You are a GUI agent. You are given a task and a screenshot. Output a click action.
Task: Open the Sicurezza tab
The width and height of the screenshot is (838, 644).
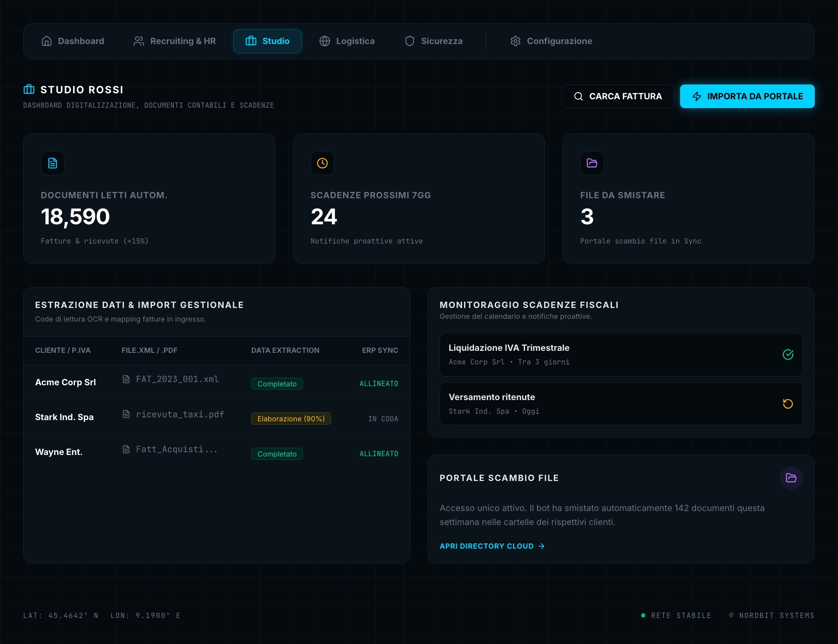point(434,41)
